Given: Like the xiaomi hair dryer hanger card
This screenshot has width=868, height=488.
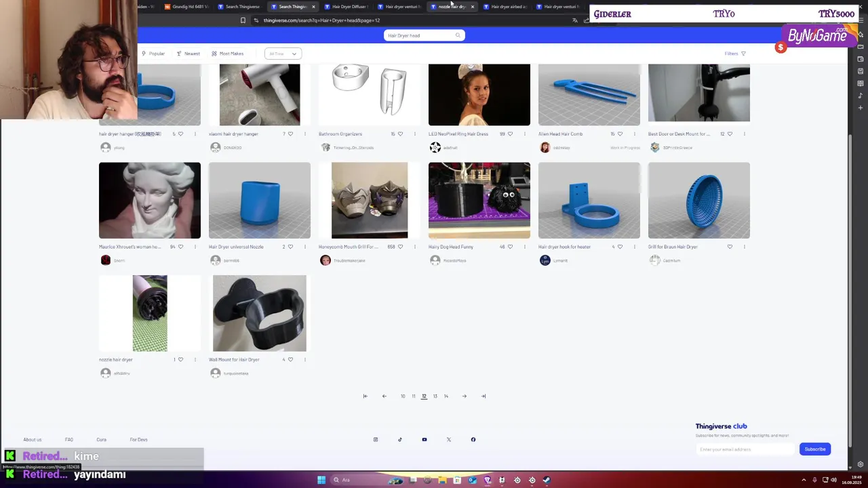Looking at the screenshot, I should [290, 134].
